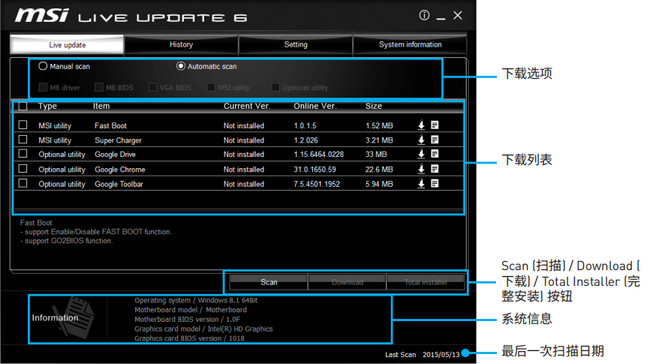Click the Operating system info line
This screenshot has width=650, height=364.
(x=196, y=301)
